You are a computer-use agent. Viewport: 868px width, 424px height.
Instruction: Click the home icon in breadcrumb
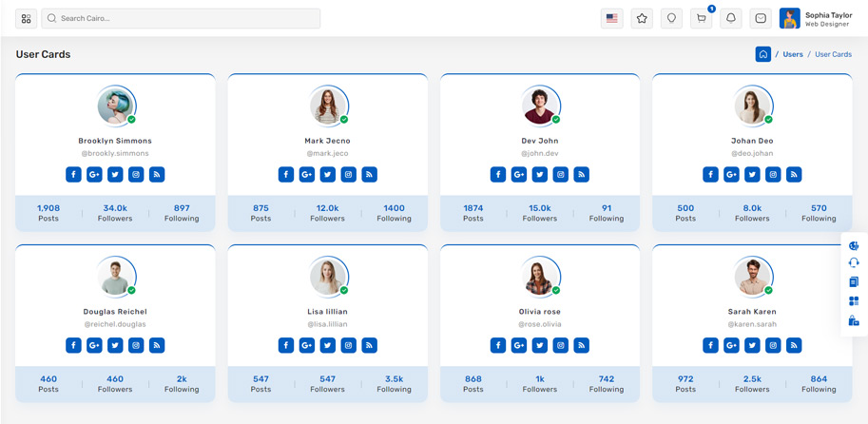(762, 54)
